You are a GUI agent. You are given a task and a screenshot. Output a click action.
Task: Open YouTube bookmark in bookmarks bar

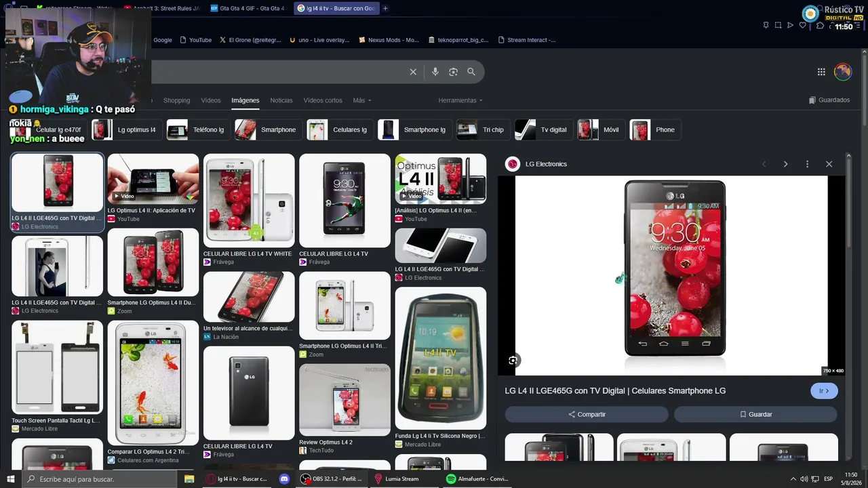pyautogui.click(x=195, y=40)
